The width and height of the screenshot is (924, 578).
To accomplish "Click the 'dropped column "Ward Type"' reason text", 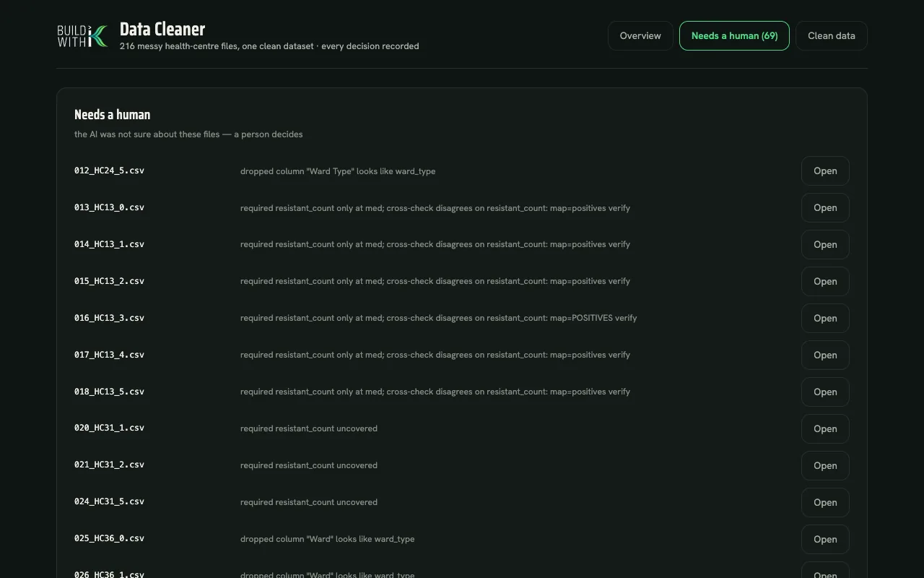I will pos(338,171).
